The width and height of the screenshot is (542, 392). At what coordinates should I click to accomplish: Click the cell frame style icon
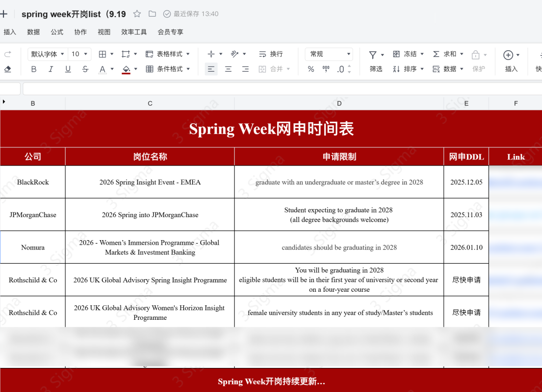pyautogui.click(x=125, y=54)
